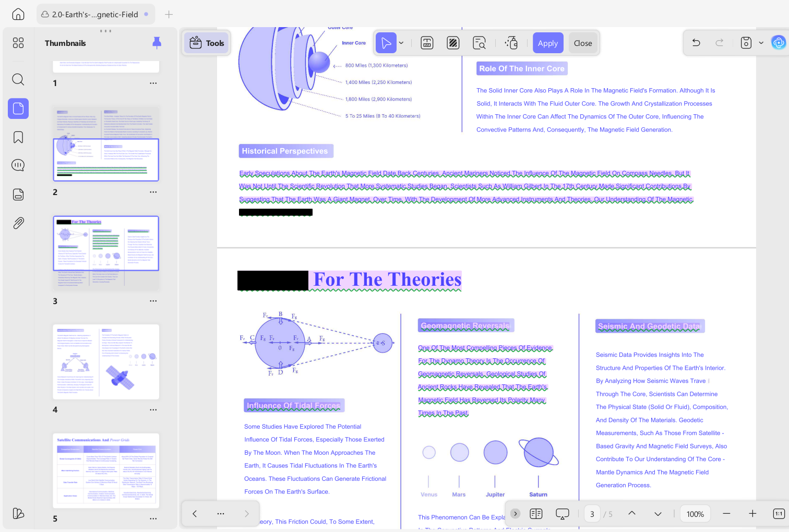
Task: Click the 'For The Theories' title text
Action: click(388, 280)
